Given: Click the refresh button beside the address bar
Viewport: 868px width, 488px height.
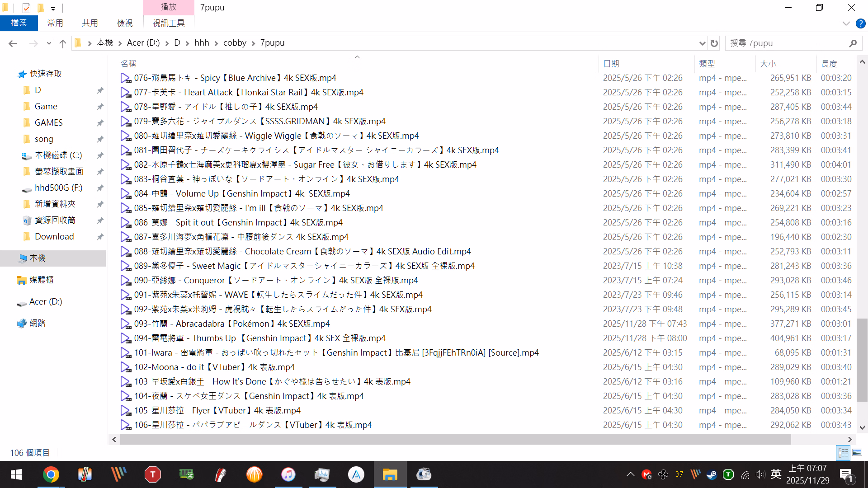Looking at the screenshot, I should click(714, 43).
